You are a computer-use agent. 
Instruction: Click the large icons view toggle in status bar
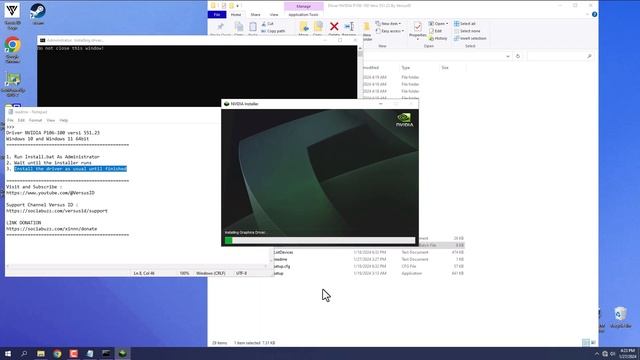tap(593, 342)
